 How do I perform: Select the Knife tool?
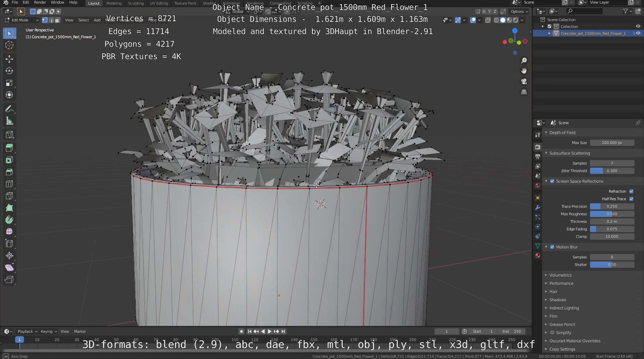tap(10, 196)
